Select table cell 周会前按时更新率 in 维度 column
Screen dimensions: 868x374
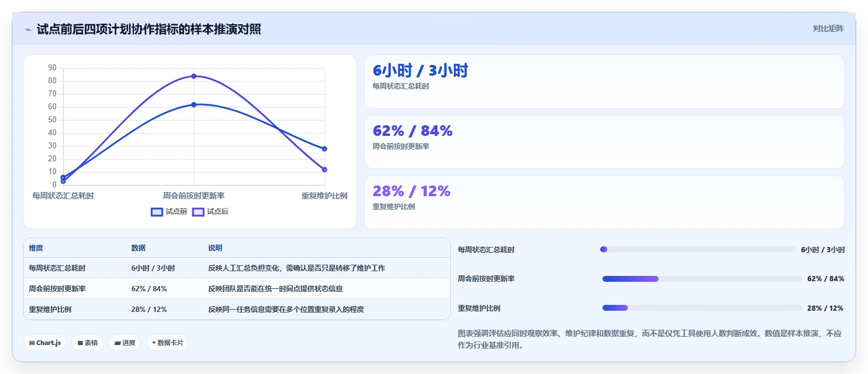57,289
